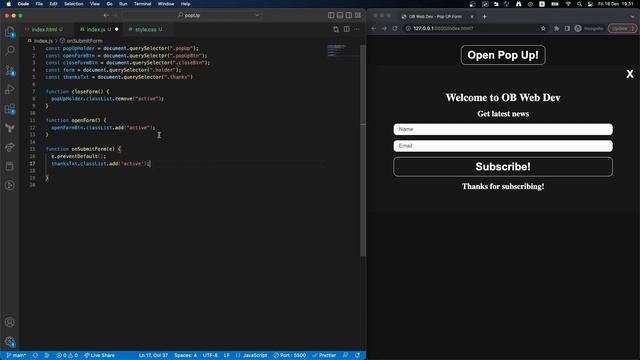This screenshot has height=360, width=640.
Task: Open the Accounts menu in activity bar
Action: tap(10, 322)
